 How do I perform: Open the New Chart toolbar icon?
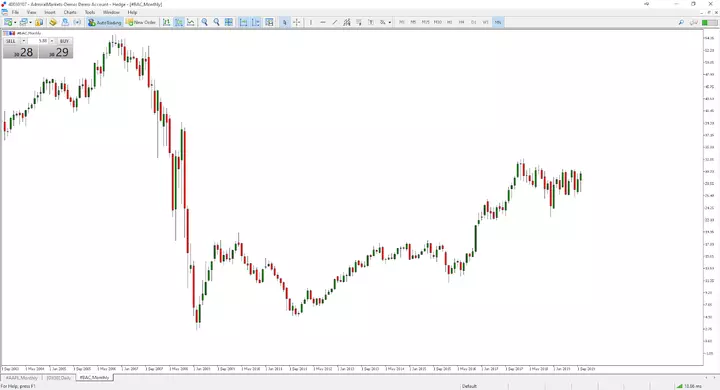click(x=8, y=22)
